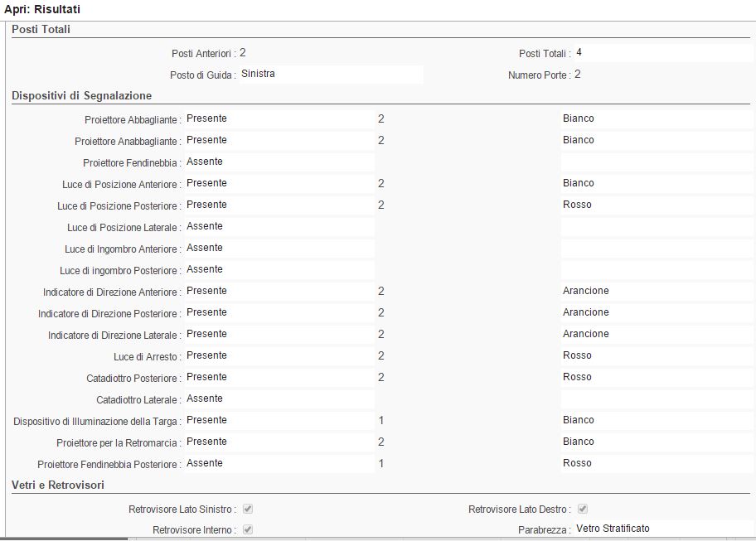This screenshot has width=756, height=541.
Task: Click the Proiettore Fendinebbia Posteriore color field
Action: (x=657, y=463)
